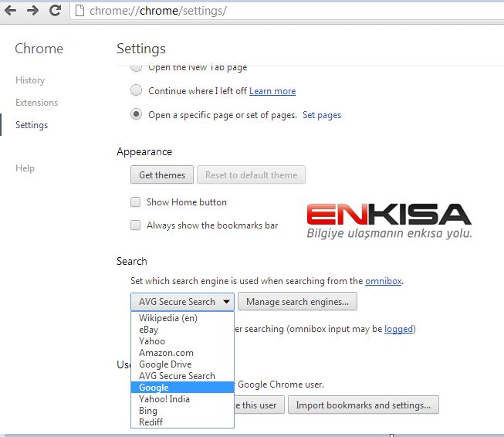Enable Always show the bookmarks bar

click(x=135, y=225)
